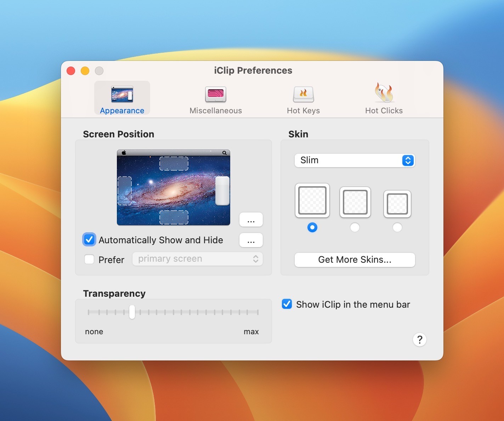The height and width of the screenshot is (421, 504).
Task: Click the Apple logo in screen preview
Action: [124, 153]
